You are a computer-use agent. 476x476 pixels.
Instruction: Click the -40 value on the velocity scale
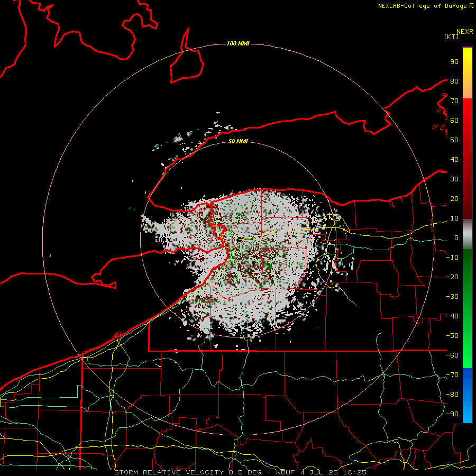coord(452,316)
